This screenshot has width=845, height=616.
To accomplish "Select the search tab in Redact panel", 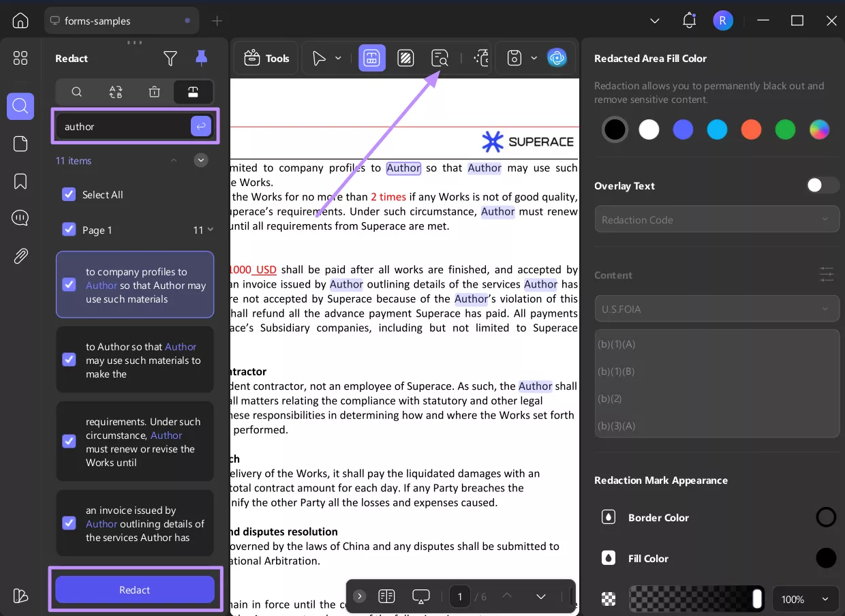I will (77, 92).
